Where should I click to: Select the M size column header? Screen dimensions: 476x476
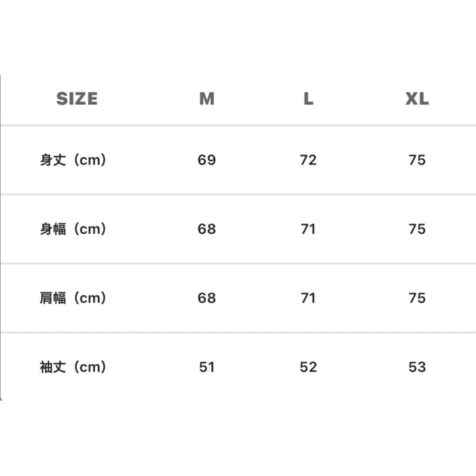point(207,98)
